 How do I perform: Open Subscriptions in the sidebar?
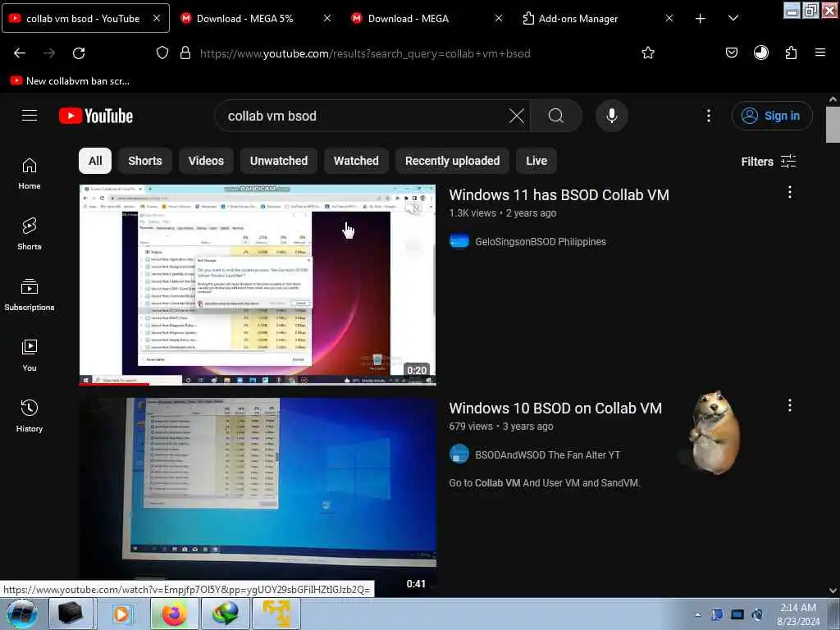coord(30,294)
